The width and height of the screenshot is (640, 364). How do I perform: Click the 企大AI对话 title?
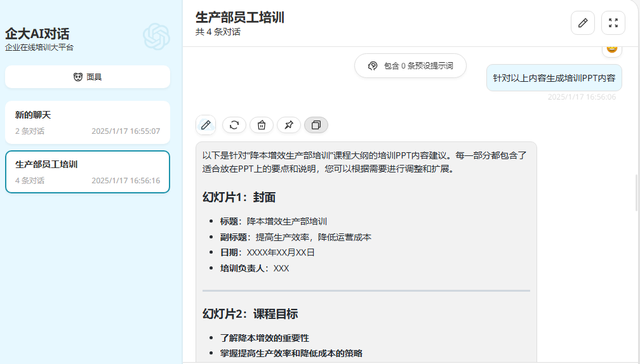(37, 34)
